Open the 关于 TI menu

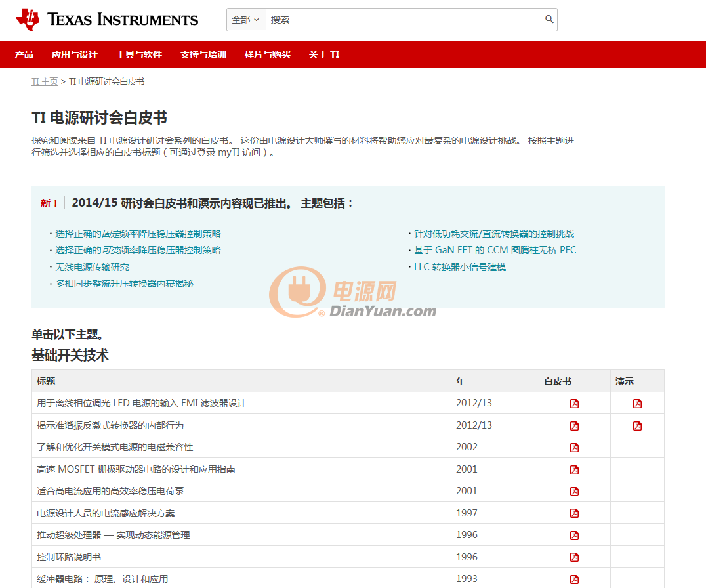pyautogui.click(x=323, y=54)
